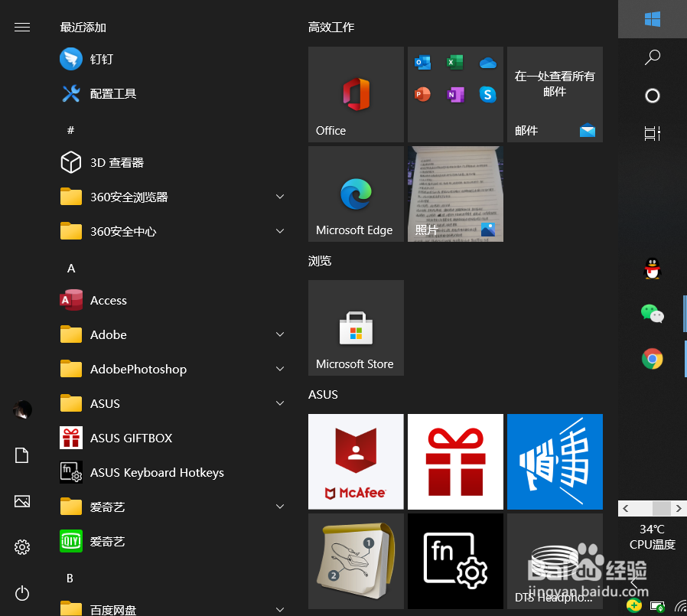Viewport: 687px width, 616px height.
Task: Click the 34℃ CPU温度 readout
Action: (653, 536)
